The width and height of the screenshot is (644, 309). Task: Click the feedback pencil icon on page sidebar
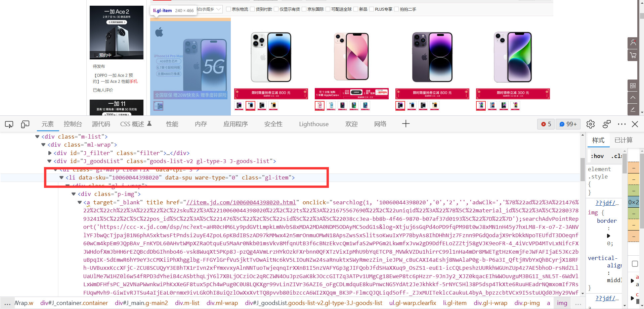[633, 109]
